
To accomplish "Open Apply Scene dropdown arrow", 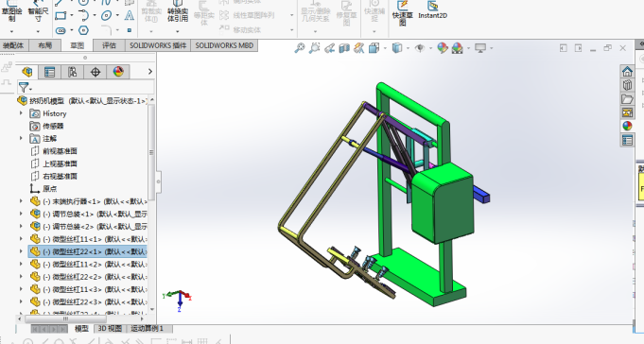I will click(468, 48).
